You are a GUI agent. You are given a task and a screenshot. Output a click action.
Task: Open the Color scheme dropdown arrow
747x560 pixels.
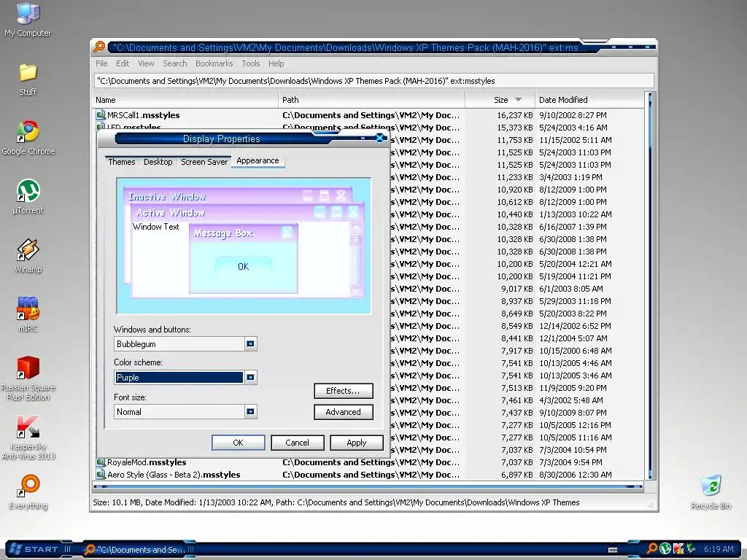point(251,377)
